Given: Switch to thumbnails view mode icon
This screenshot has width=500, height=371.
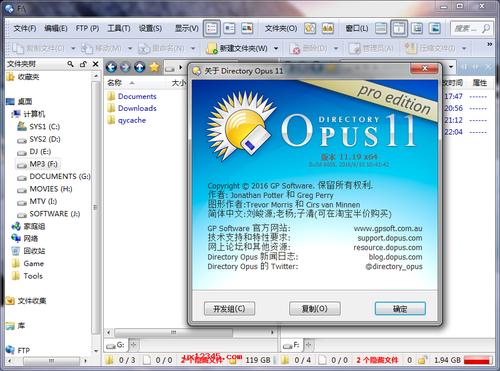Looking at the screenshot, I should 247,28.
